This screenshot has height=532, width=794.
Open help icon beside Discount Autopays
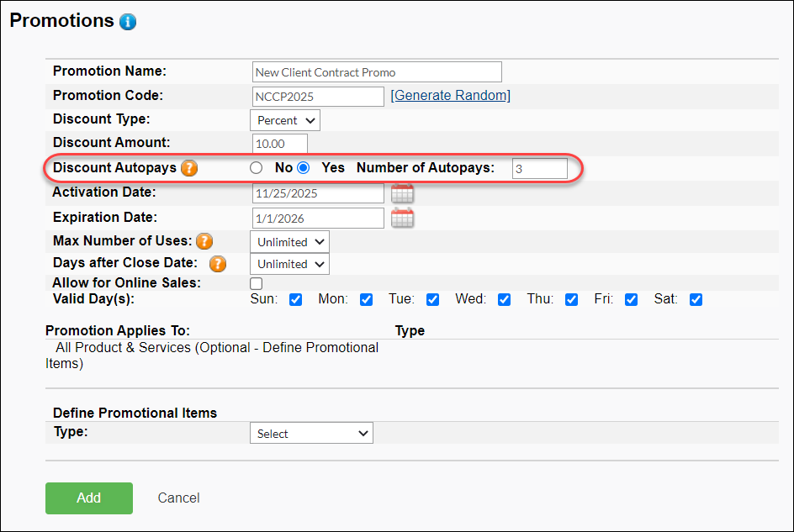(x=189, y=168)
